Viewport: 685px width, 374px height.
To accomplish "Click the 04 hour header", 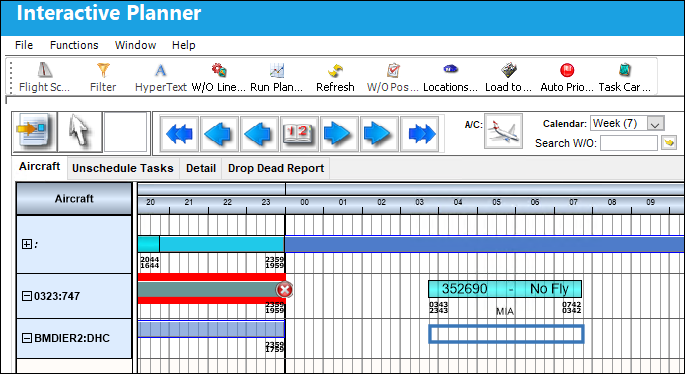I will click(x=458, y=202).
